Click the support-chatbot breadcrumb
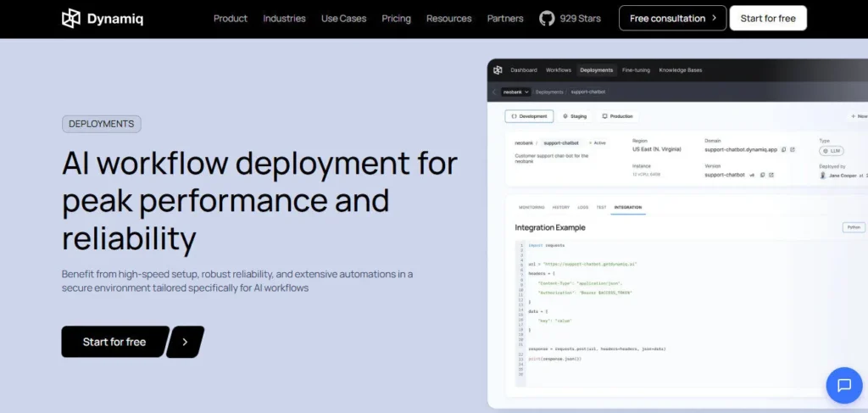868x413 pixels. point(588,92)
